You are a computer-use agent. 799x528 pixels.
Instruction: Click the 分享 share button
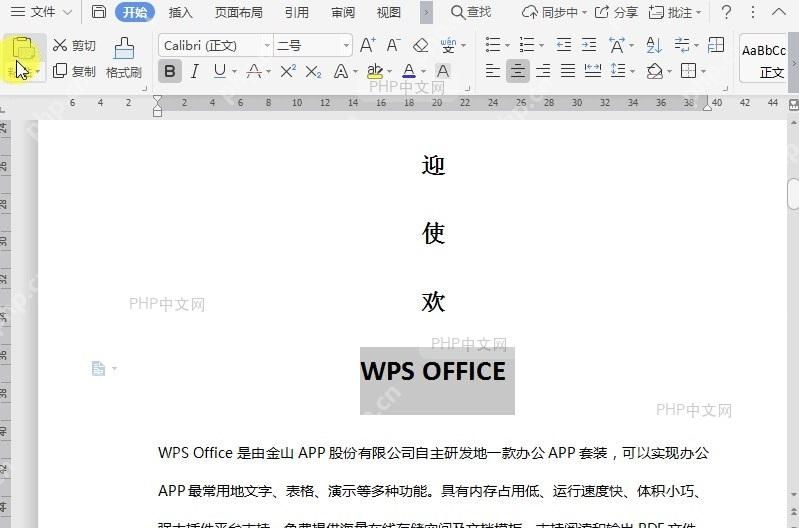point(617,12)
